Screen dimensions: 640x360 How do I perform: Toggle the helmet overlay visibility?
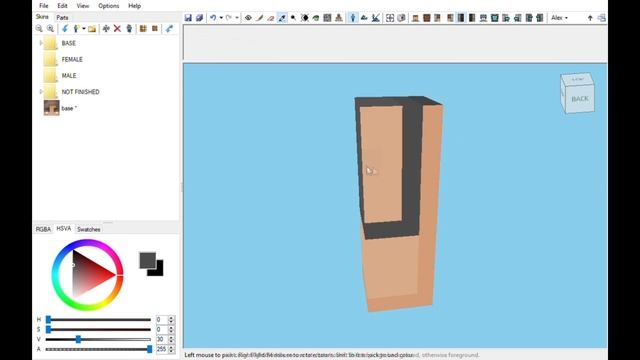click(483, 18)
